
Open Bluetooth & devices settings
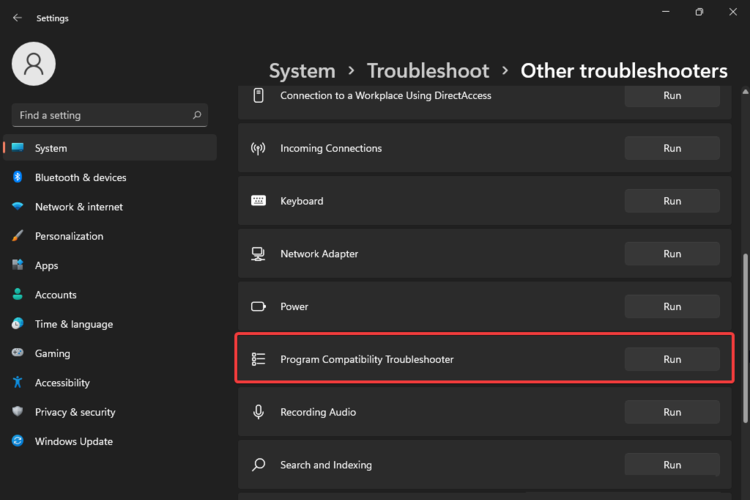coord(80,178)
